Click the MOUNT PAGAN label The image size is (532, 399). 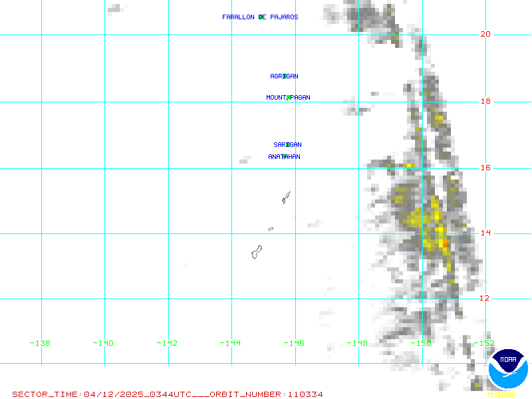pos(288,98)
